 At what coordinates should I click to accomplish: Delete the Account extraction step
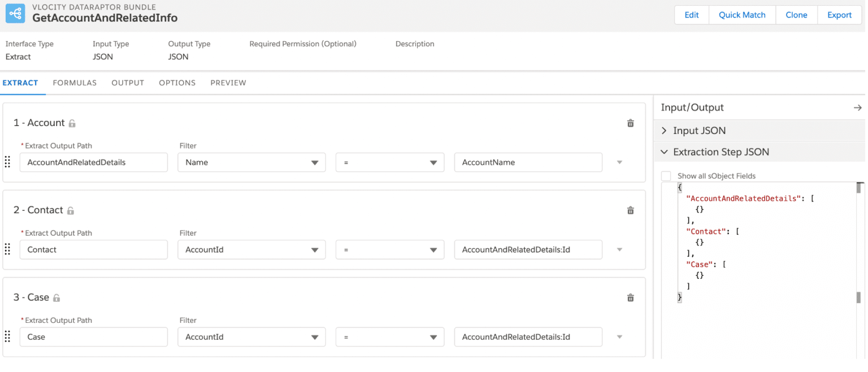tap(630, 123)
